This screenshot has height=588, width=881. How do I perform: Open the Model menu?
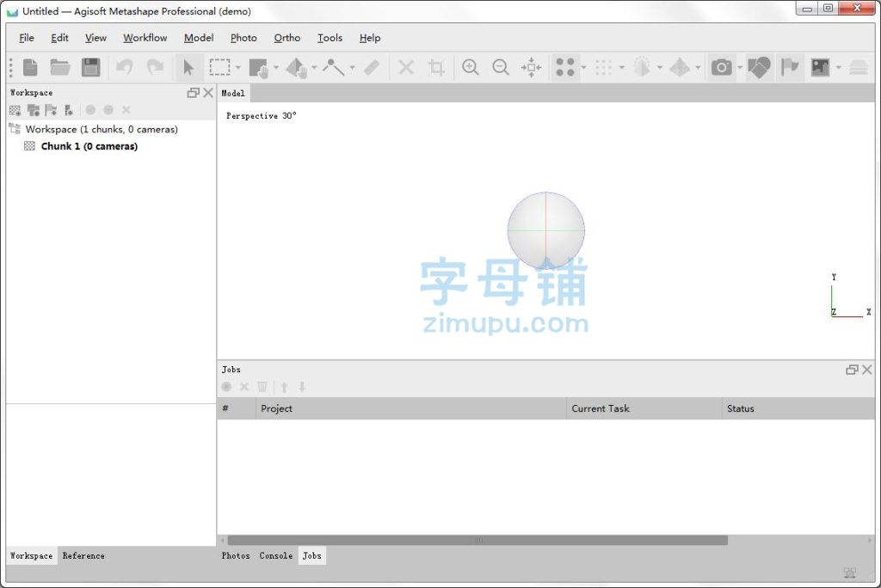coord(199,38)
